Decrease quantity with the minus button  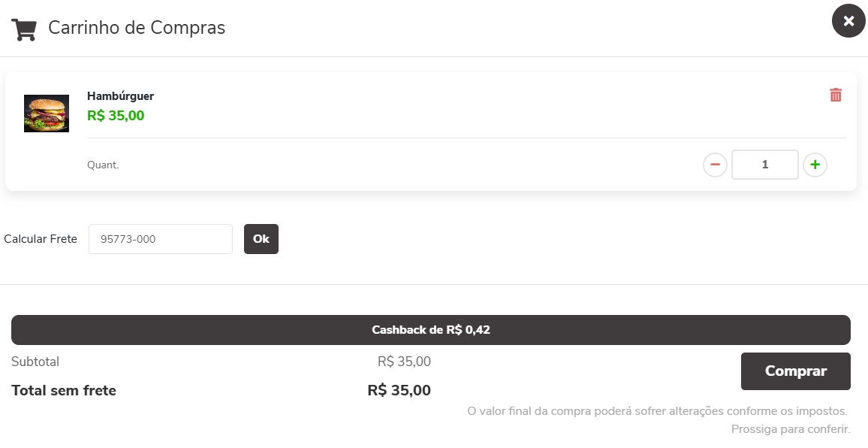[715, 165]
